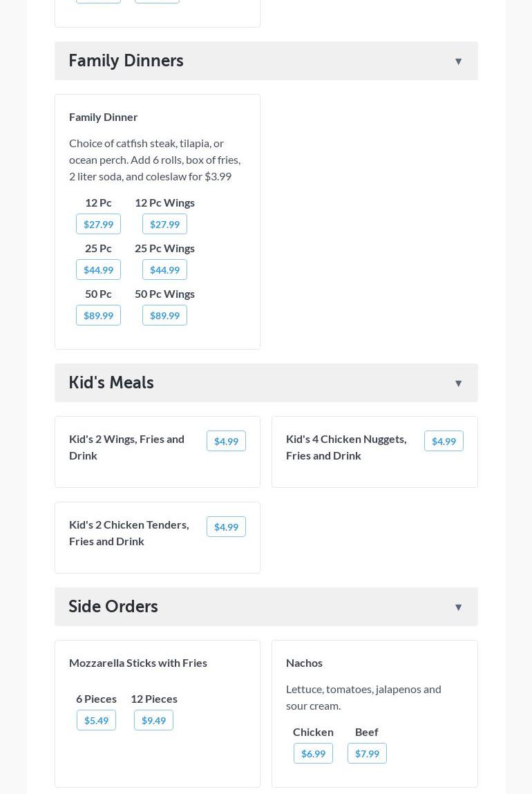
Task: Choose Beef Nachos for $7.99
Action: click(367, 753)
